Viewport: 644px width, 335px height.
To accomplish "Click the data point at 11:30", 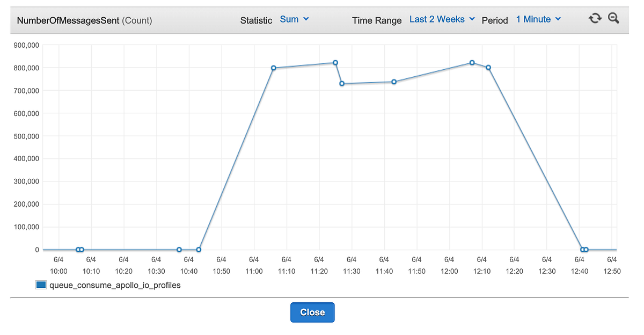I will click(342, 83).
